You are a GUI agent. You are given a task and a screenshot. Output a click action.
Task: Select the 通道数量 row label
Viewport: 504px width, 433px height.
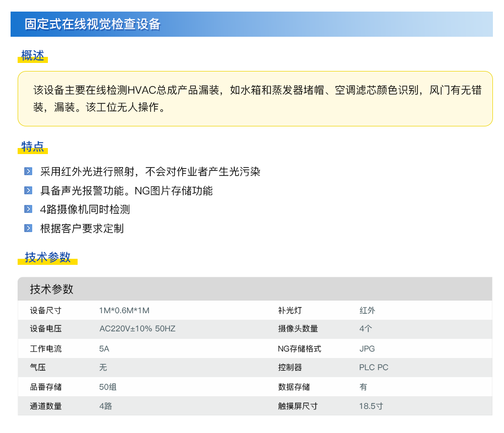pos(46,406)
